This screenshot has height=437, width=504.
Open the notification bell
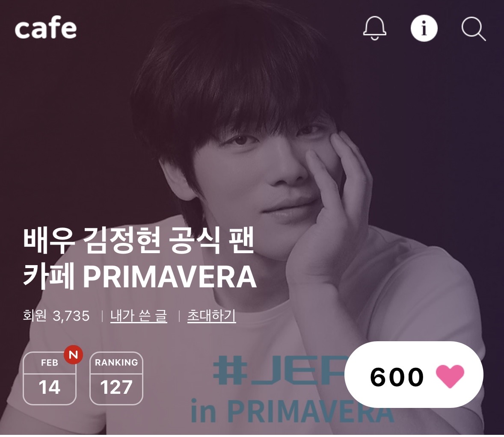[374, 28]
